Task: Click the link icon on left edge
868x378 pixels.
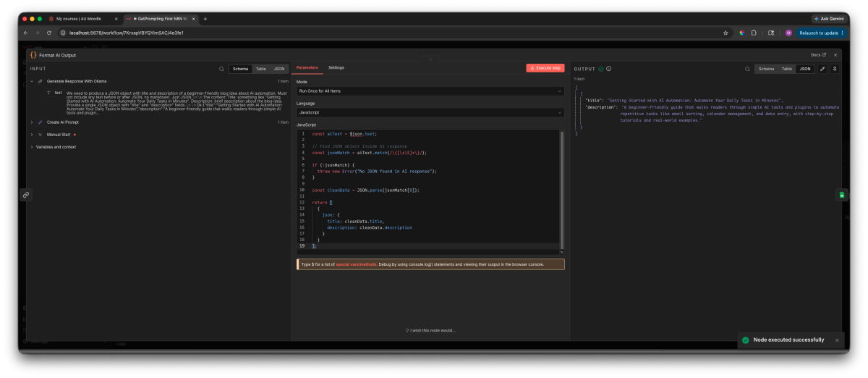Action: (25, 195)
